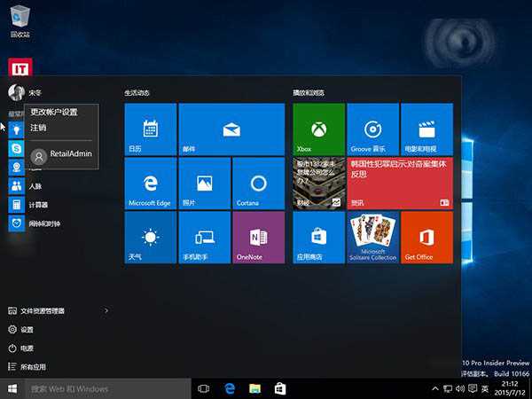Open 所有应用 all apps list
The image size is (532, 399).
click(x=33, y=366)
